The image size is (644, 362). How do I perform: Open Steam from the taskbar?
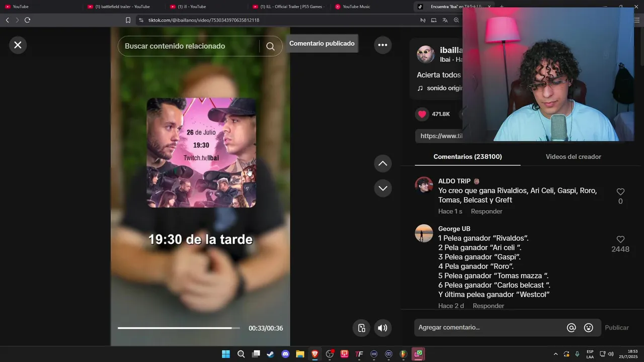[x=271, y=354]
